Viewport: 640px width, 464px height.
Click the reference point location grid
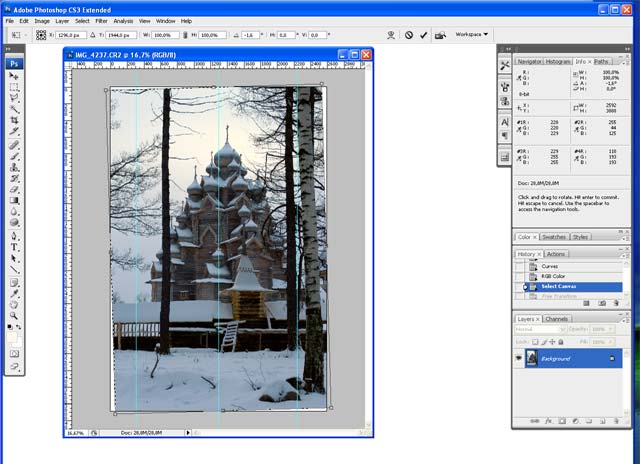tap(42, 34)
